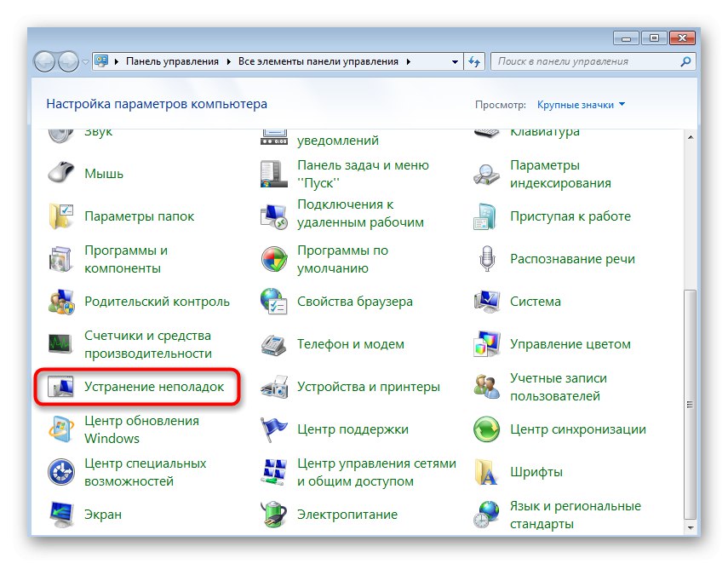Open the Центр поддержки flag icon
728x564 pixels.
[274, 429]
